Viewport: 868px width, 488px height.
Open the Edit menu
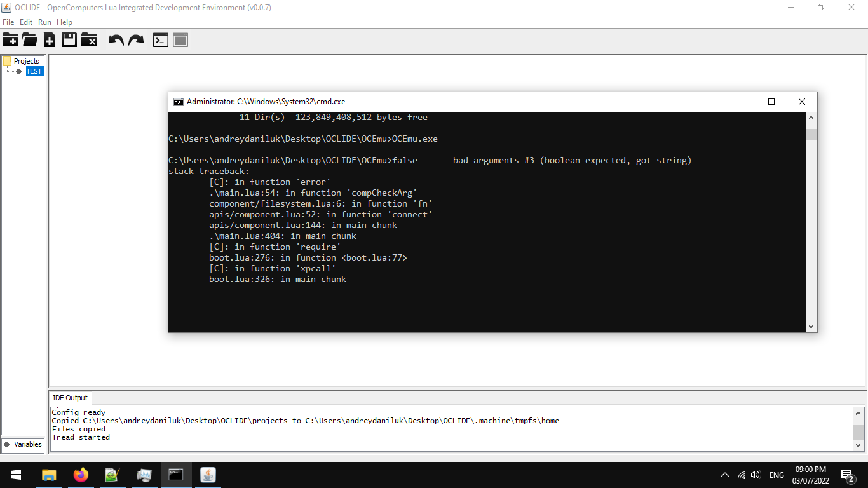(x=26, y=22)
